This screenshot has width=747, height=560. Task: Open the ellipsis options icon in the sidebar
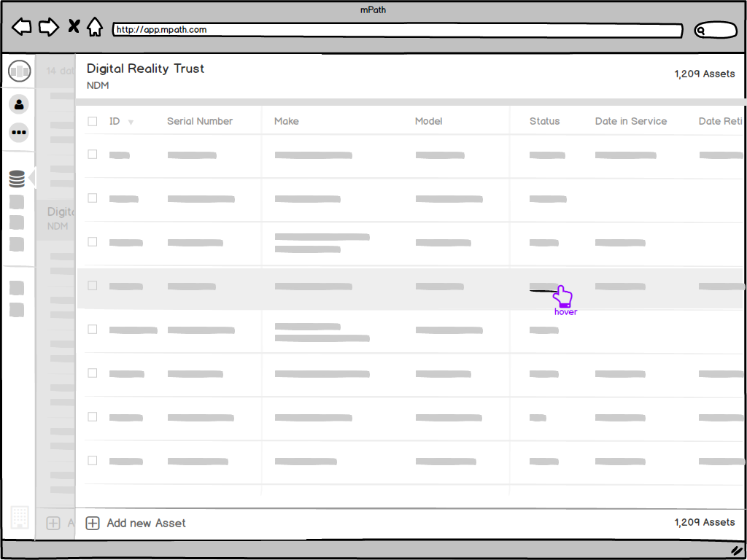click(x=18, y=132)
